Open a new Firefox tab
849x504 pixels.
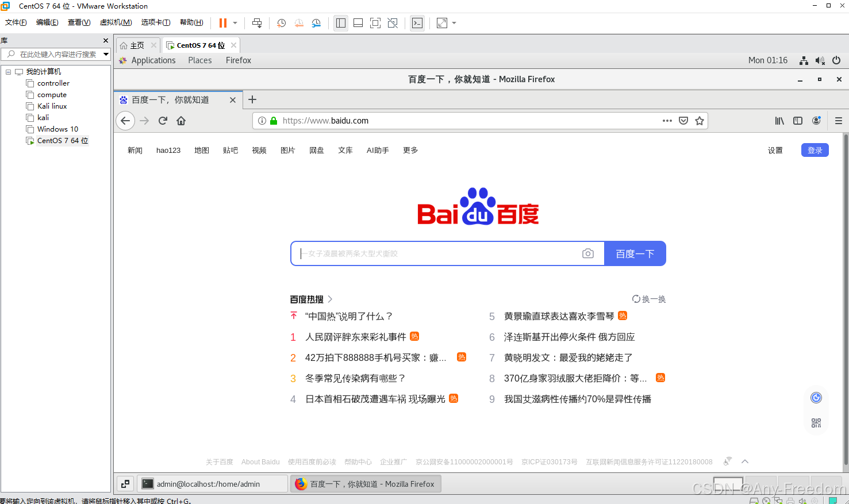pos(252,99)
